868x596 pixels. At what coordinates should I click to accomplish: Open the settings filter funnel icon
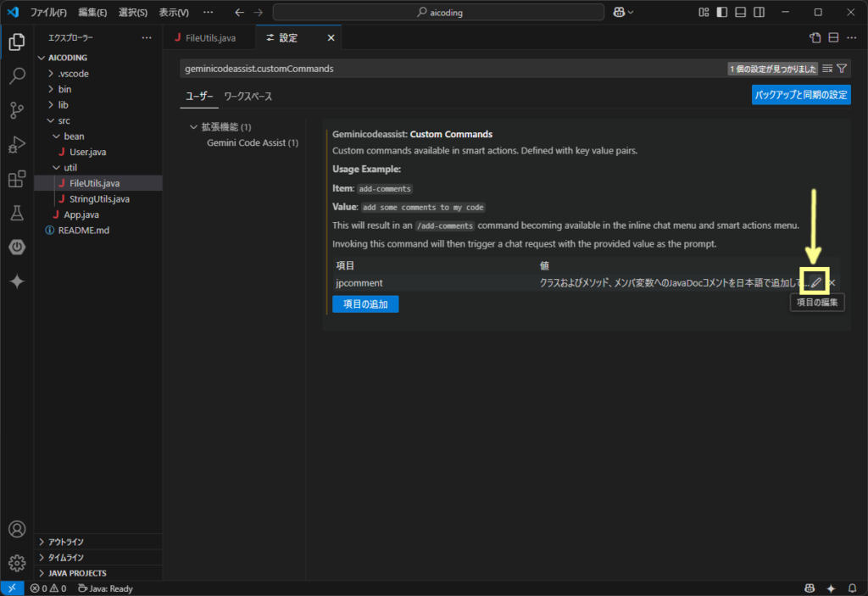point(842,69)
